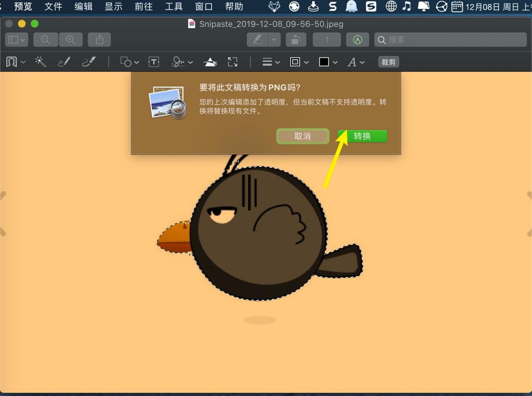532x396 pixels.
Task: Click the 转换 convert button
Action: (x=362, y=136)
